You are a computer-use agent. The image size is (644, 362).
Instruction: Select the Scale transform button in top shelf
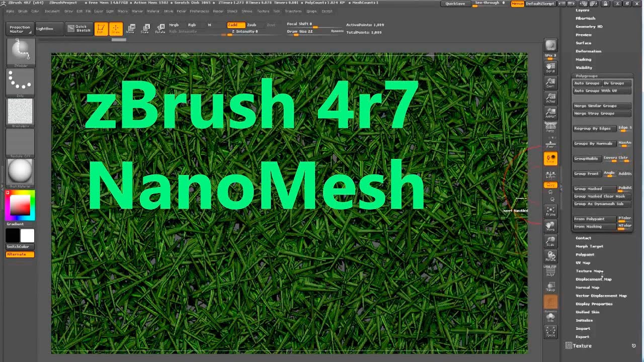pyautogui.click(x=145, y=29)
